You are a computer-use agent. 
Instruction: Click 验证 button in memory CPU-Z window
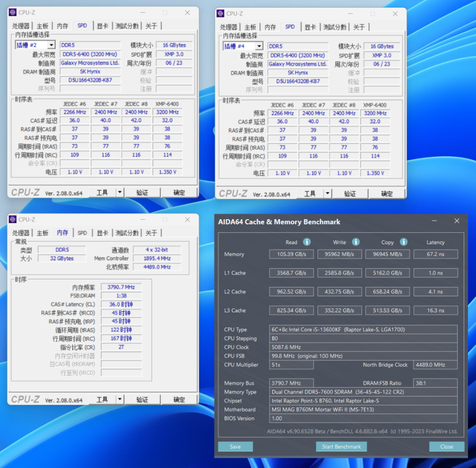142,399
